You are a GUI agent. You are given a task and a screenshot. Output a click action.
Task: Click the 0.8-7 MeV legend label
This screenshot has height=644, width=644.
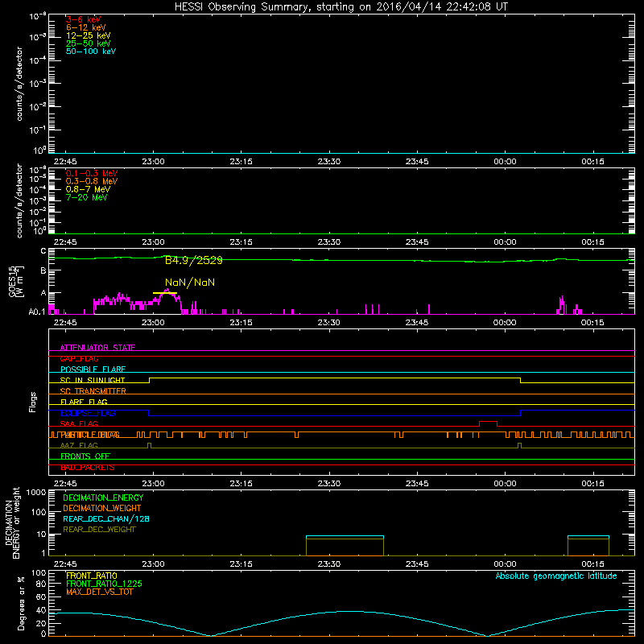pyautogui.click(x=88, y=189)
